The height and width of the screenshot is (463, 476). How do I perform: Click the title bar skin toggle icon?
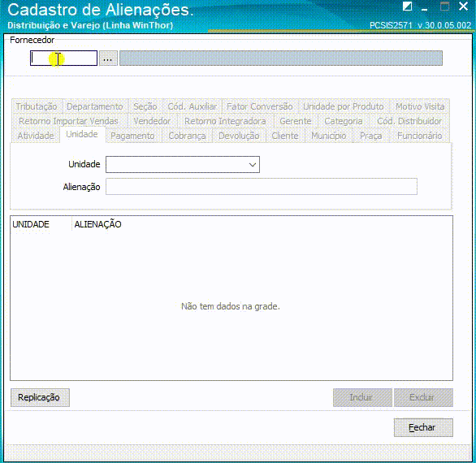(408, 6)
